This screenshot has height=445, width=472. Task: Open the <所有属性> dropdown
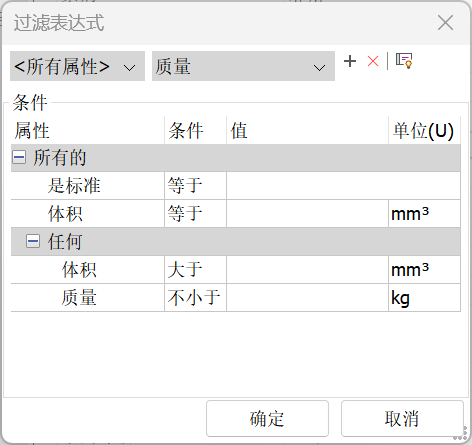click(x=77, y=66)
